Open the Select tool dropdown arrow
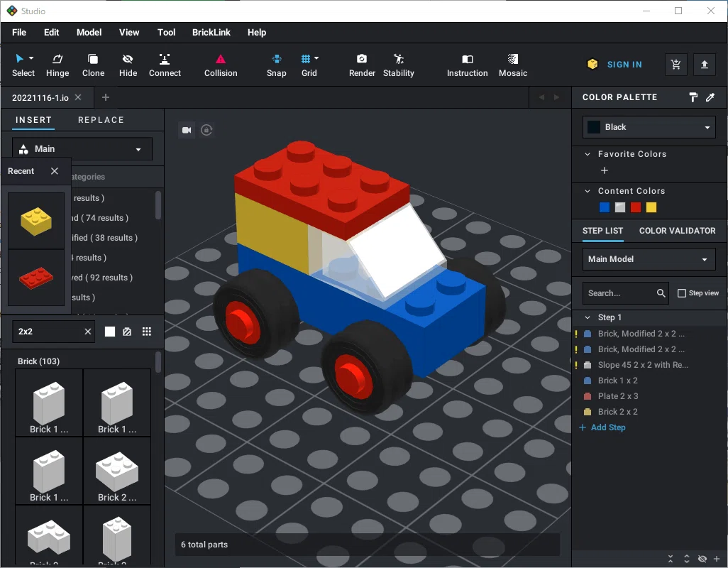Viewport: 728px width, 568px height. point(31,58)
